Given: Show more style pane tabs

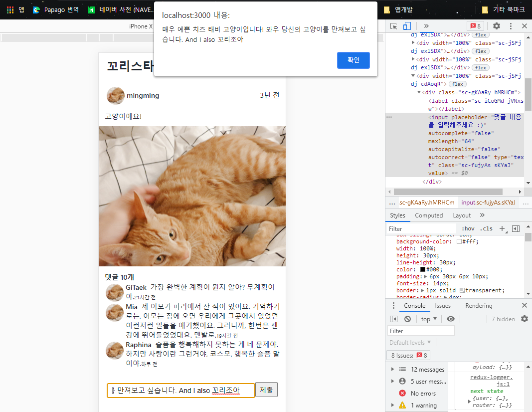Looking at the screenshot, I should [482, 215].
